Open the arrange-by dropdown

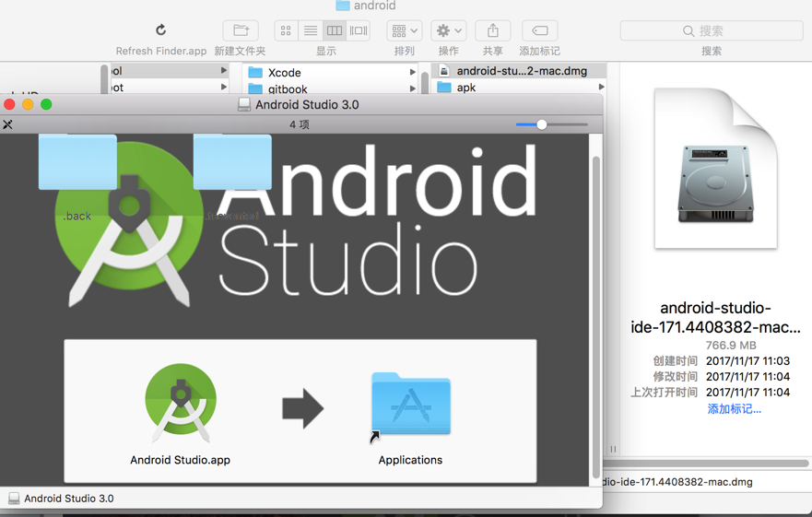[404, 30]
